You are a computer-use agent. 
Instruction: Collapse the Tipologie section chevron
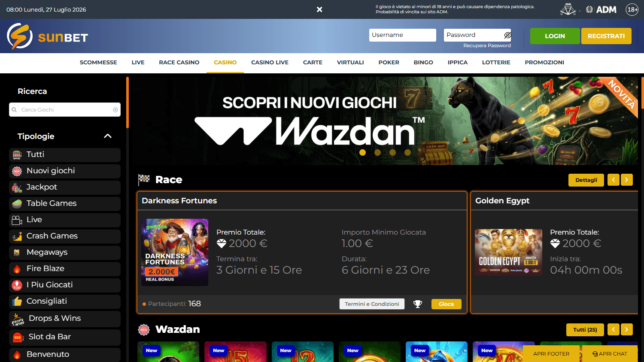[108, 136]
